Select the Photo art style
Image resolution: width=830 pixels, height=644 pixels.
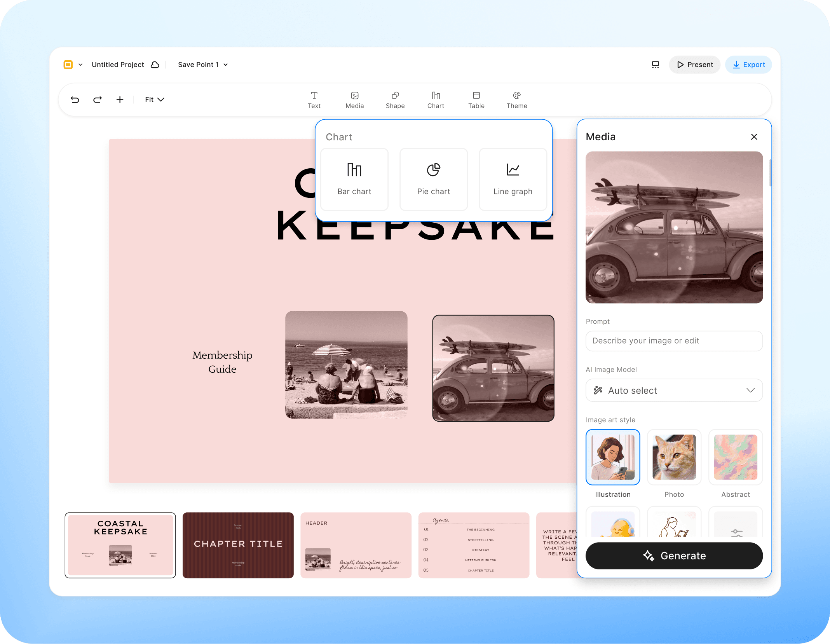674,457
